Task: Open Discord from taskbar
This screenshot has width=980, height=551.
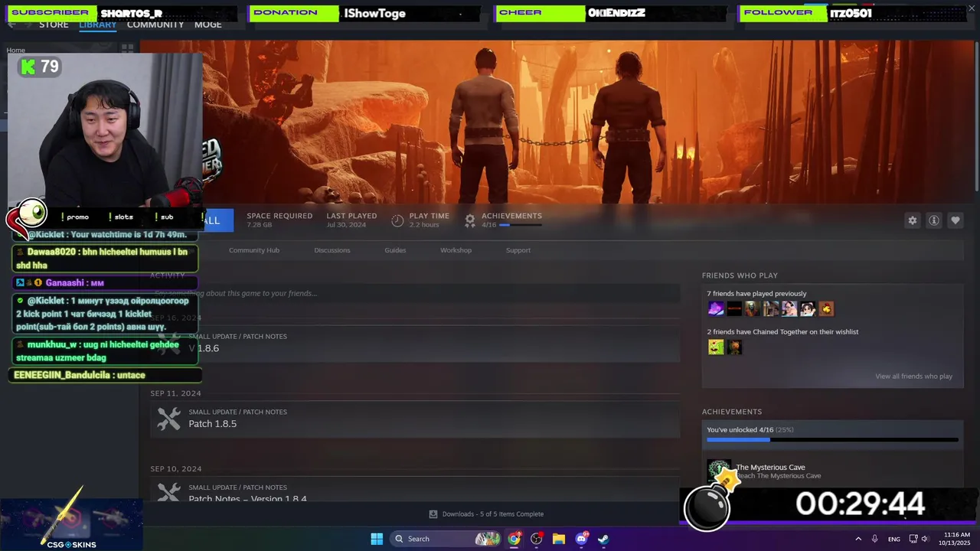Action: tap(581, 539)
